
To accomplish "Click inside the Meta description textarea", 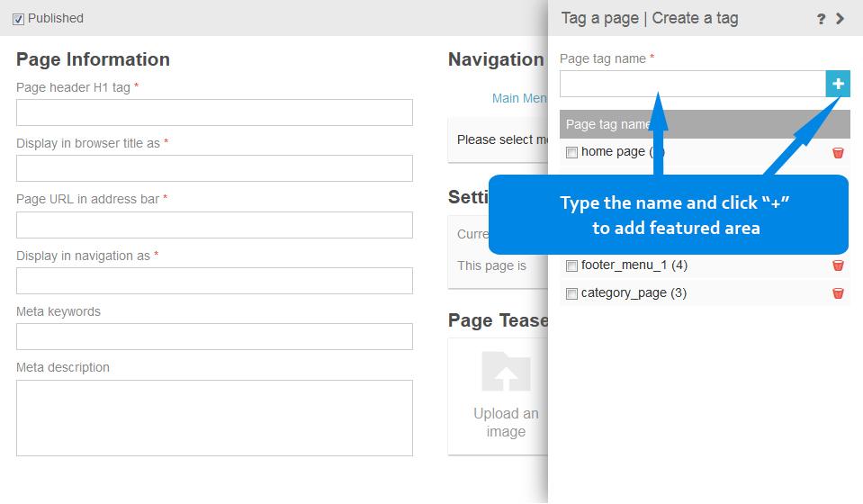I will click(x=214, y=418).
